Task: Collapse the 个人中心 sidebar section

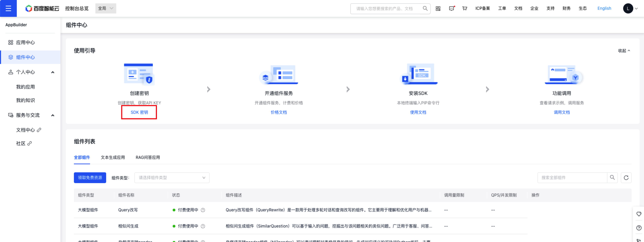Action: (x=53, y=72)
